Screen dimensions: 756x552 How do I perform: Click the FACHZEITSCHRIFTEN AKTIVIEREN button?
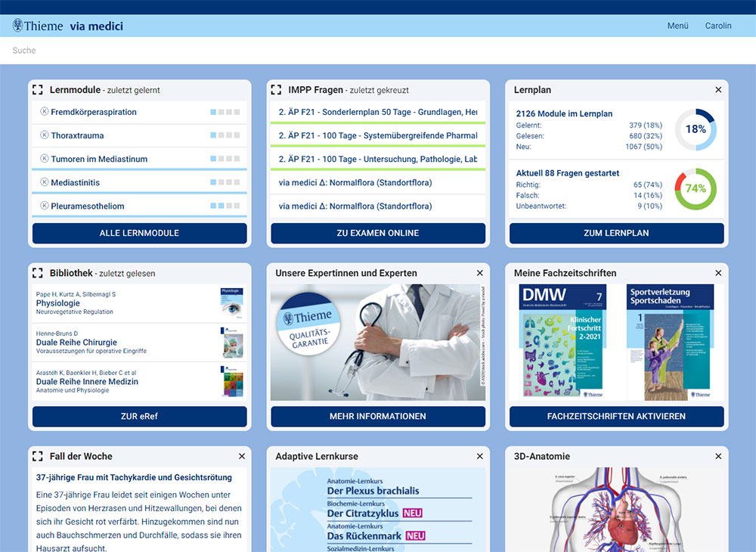[x=616, y=416]
